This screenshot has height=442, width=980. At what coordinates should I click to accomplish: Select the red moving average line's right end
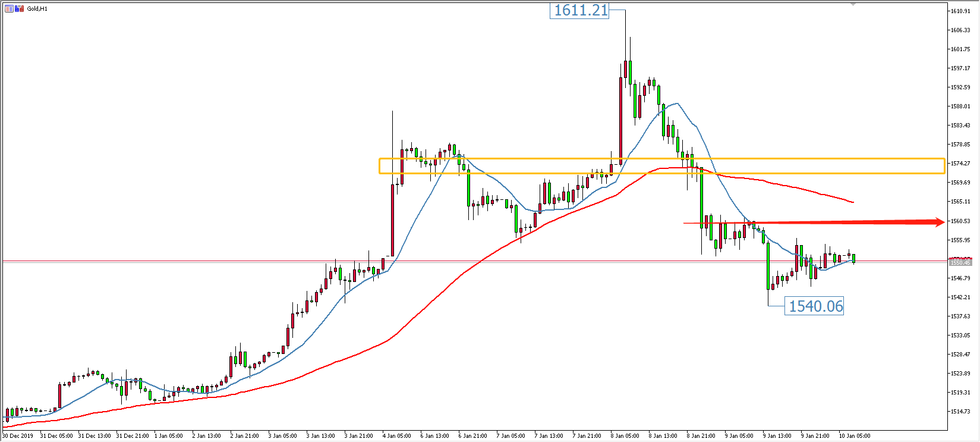[853, 202]
